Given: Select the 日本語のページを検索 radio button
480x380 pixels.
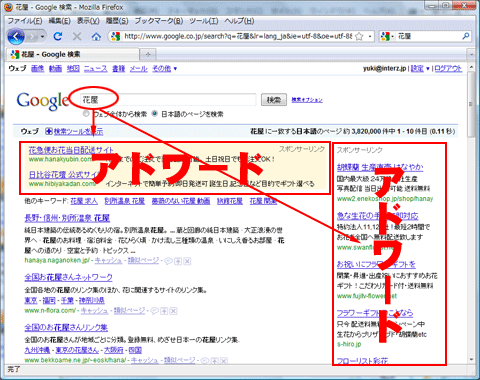Looking at the screenshot, I should 154,114.
